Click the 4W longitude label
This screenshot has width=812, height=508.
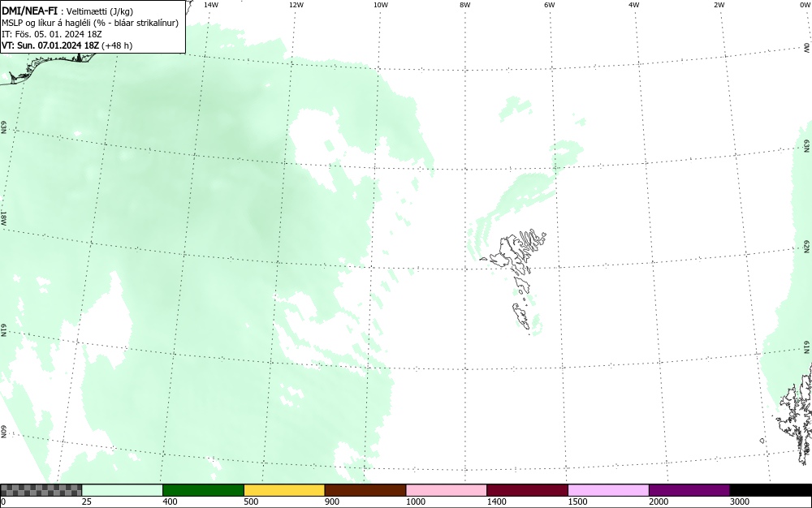click(634, 5)
